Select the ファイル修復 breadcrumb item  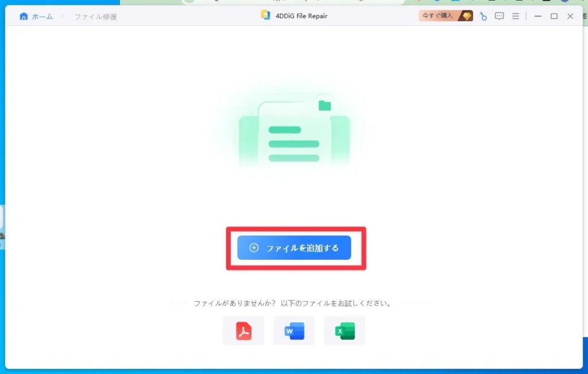tap(95, 17)
